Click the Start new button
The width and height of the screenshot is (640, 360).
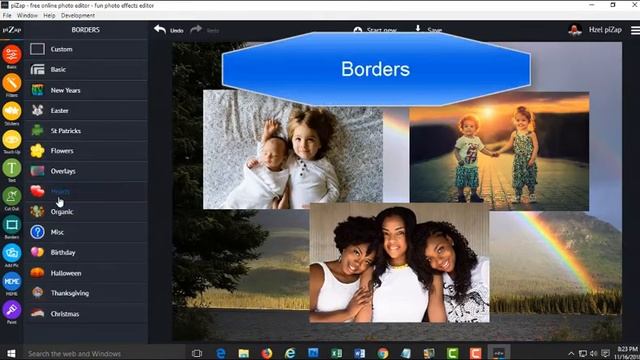(375, 30)
